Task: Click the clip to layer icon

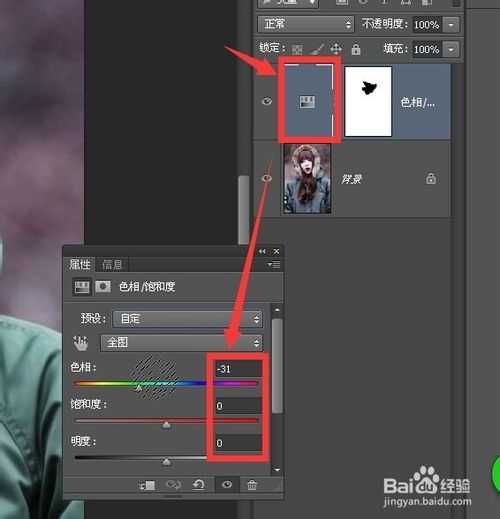Action: pos(147,485)
